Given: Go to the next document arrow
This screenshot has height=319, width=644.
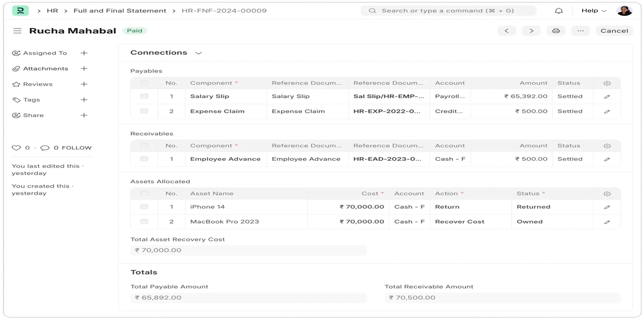Looking at the screenshot, I should pyautogui.click(x=531, y=31).
